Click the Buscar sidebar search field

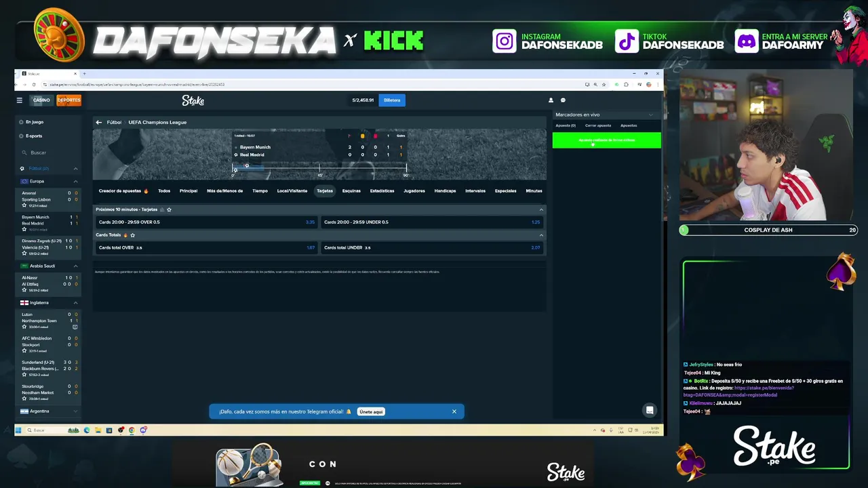47,152
